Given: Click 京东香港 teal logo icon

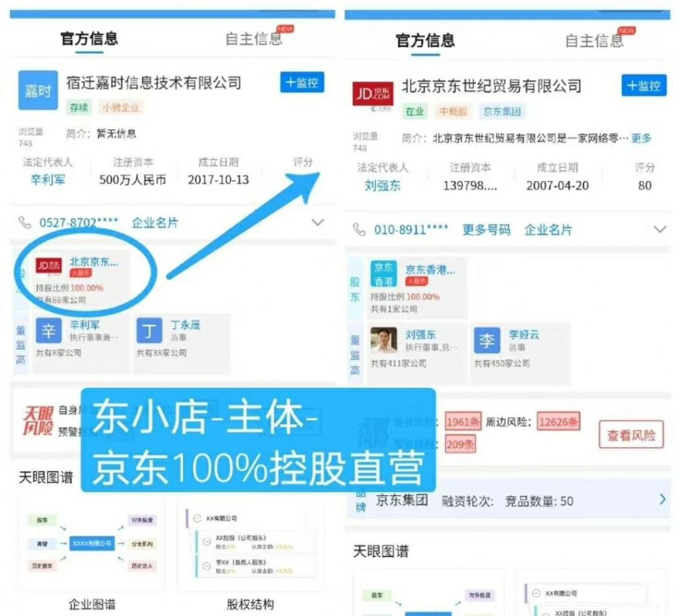Looking at the screenshot, I should [x=383, y=274].
